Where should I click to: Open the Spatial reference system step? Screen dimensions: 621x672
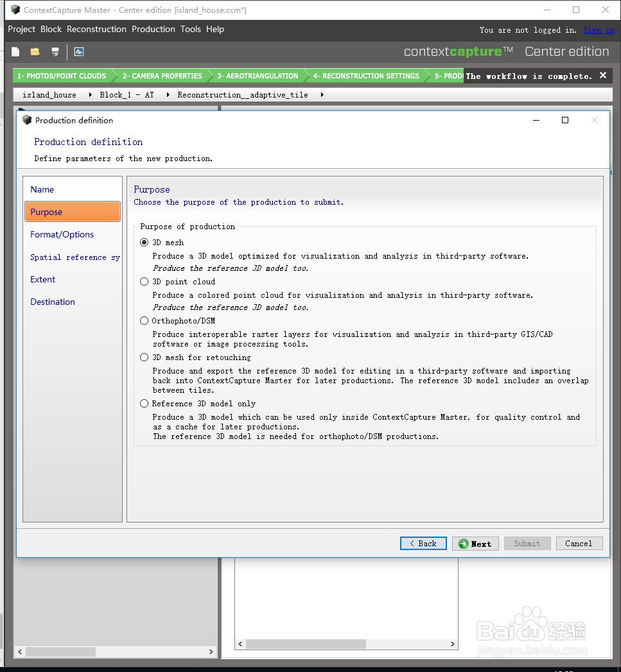73,257
